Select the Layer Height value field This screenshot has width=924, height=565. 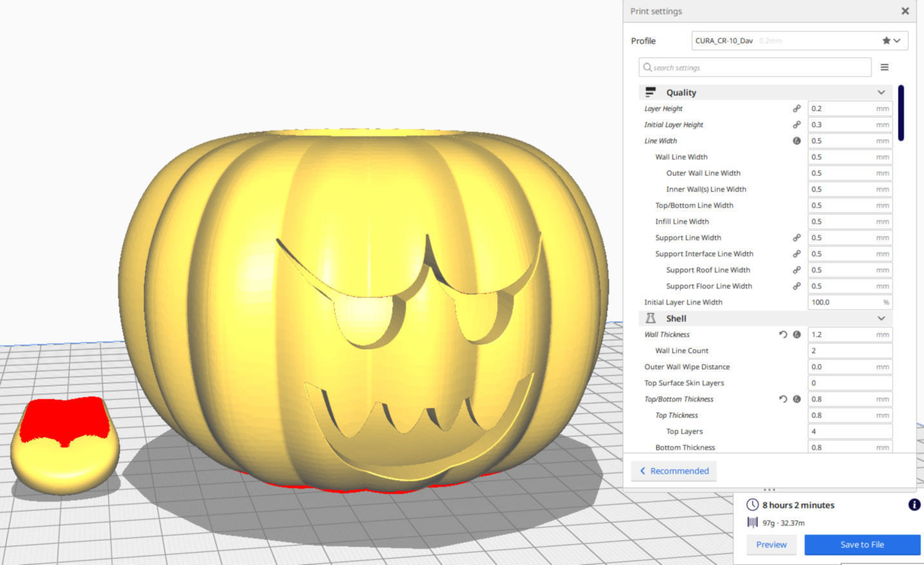click(845, 108)
